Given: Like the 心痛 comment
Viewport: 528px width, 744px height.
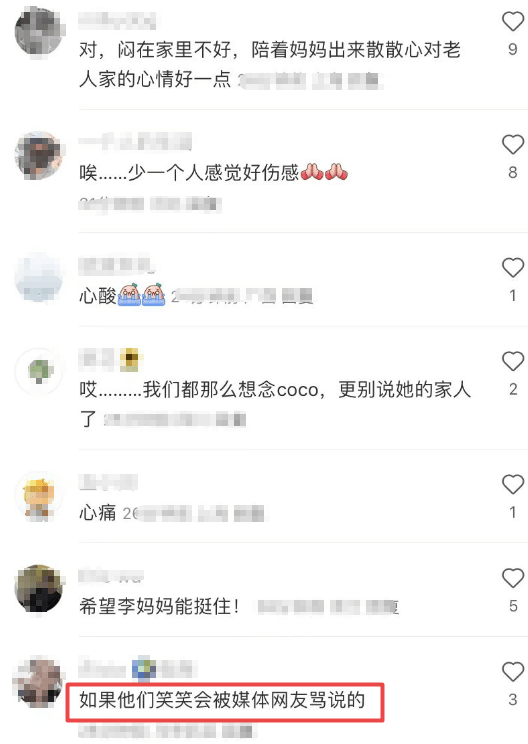Looking at the screenshot, I should pos(512,484).
